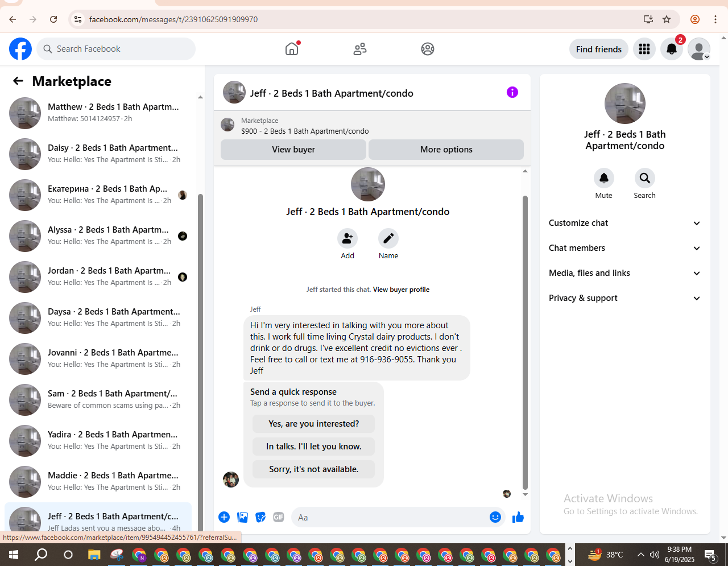The width and height of the screenshot is (728, 566).
Task: Choose a sticker from the composer
Action: (x=260, y=517)
